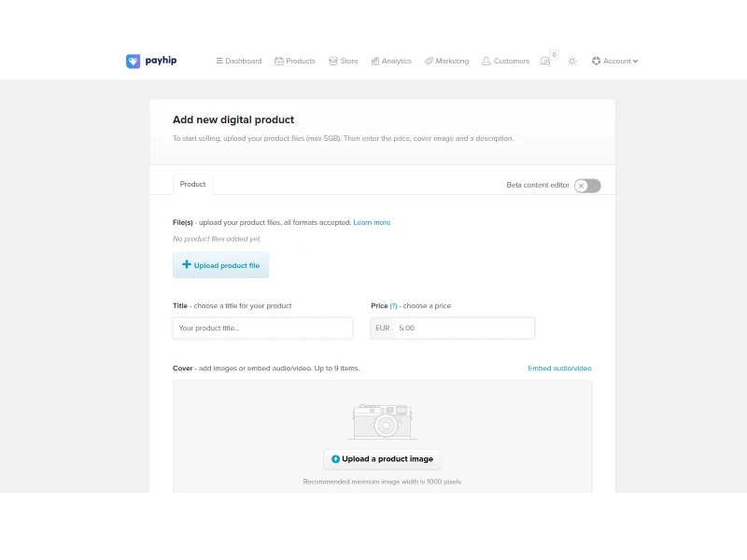
Task: Click the Store icon in navigation
Action: 334,61
